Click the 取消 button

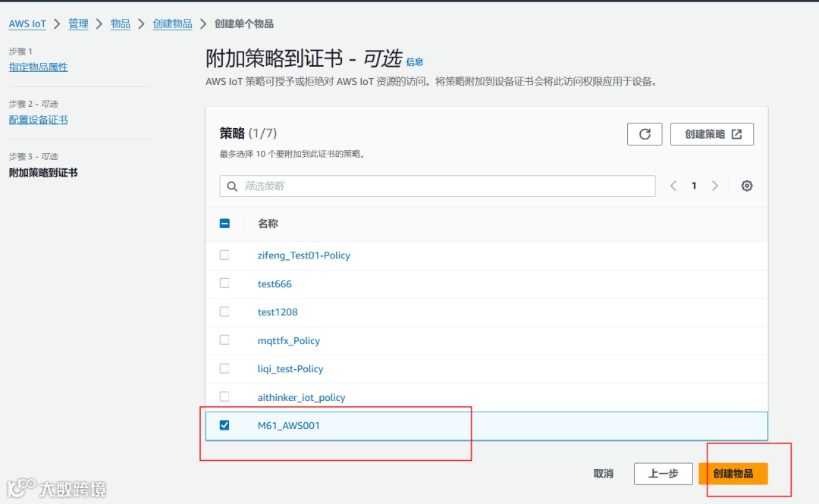point(604,474)
